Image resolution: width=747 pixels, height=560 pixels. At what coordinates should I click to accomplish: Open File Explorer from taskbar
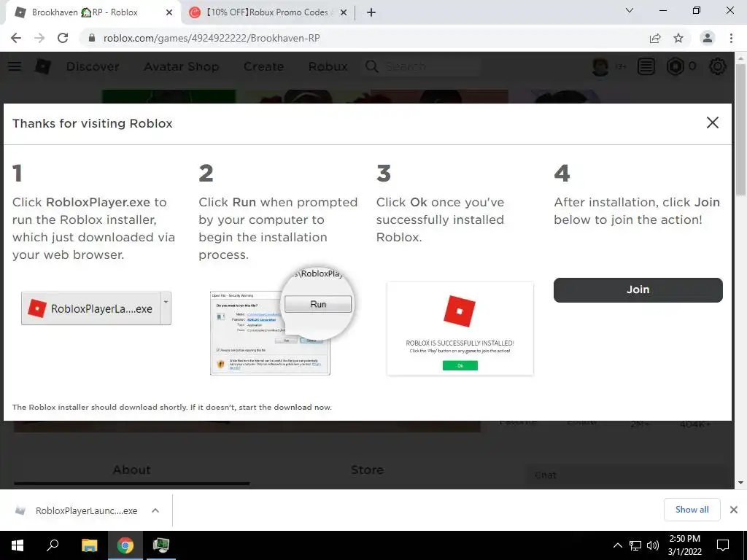coord(89,545)
